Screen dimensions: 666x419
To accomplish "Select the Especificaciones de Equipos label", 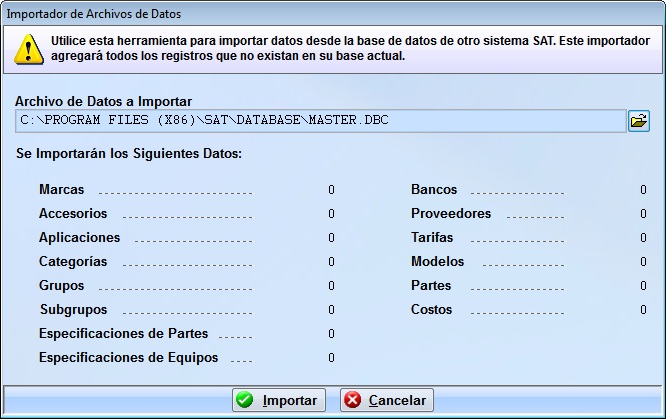I will tap(130, 357).
